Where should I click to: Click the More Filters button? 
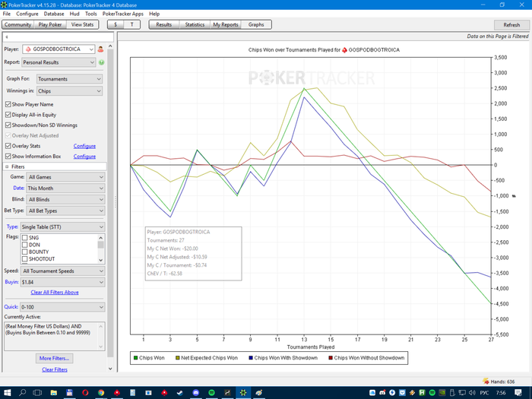tap(54, 358)
